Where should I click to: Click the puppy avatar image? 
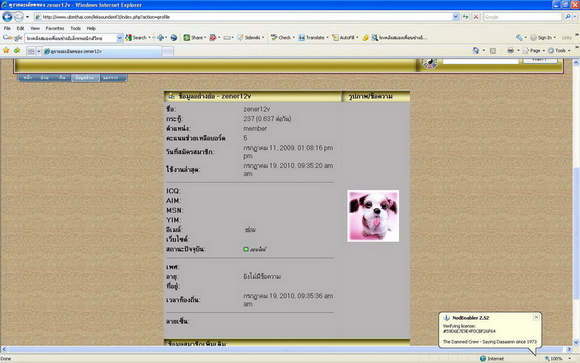pyautogui.click(x=373, y=216)
